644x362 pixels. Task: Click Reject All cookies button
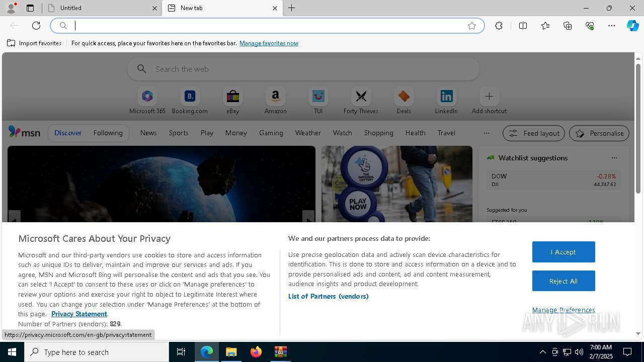coord(563,281)
